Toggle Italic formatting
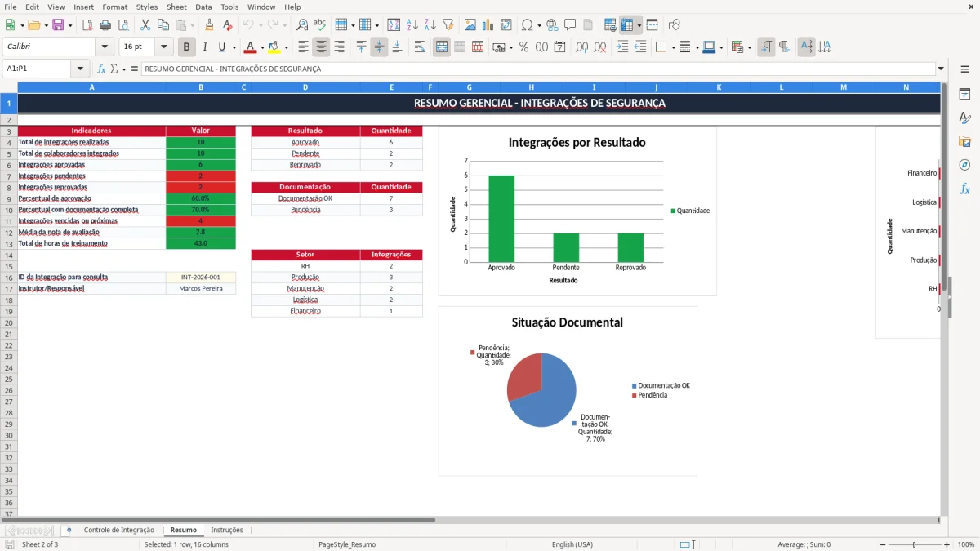This screenshot has width=980, height=551. (x=204, y=47)
